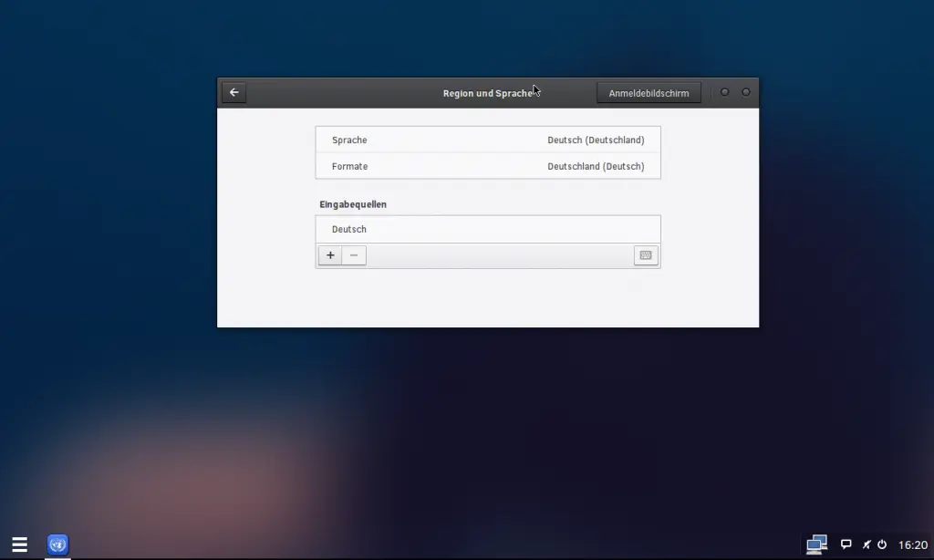The width and height of the screenshot is (934, 560).
Task: Click the Region und Sprache taskbar icon
Action: click(x=57, y=544)
